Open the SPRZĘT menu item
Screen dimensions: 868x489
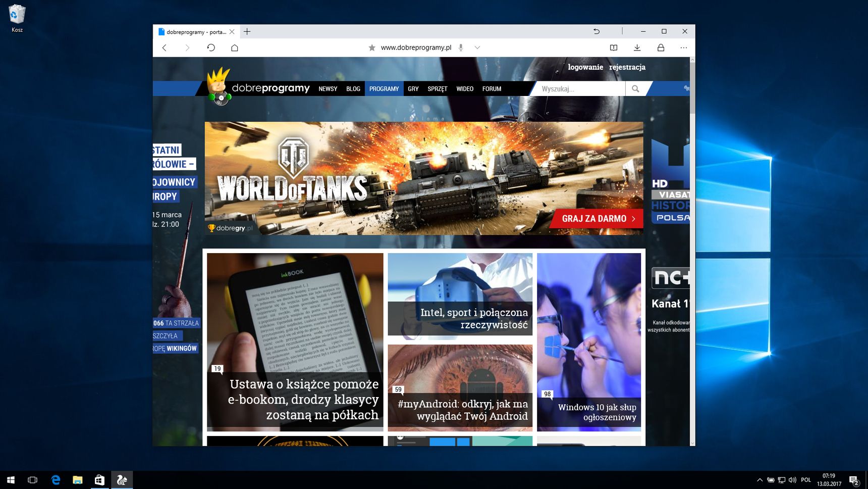click(438, 88)
